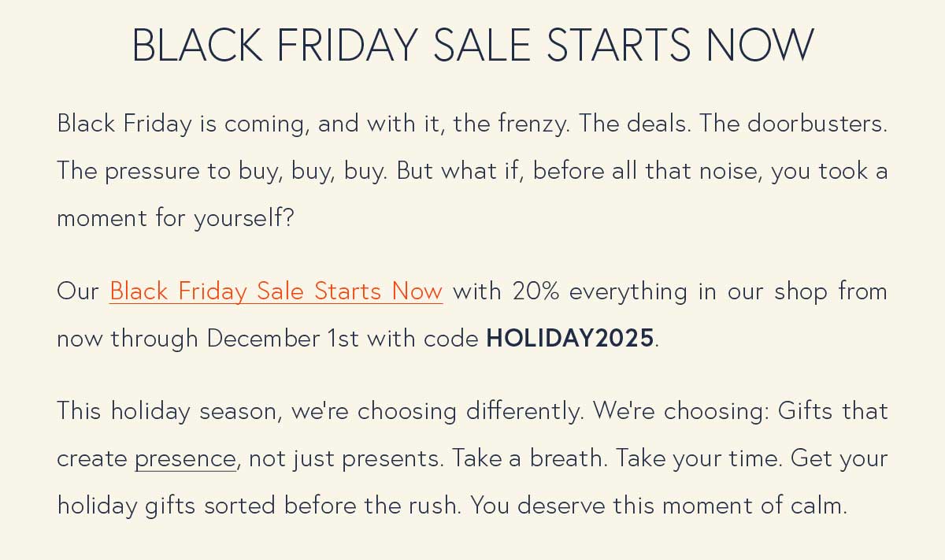Viewport: 945px width, 560px height.
Task: Click the words Gifts that at line end
Action: click(x=833, y=411)
